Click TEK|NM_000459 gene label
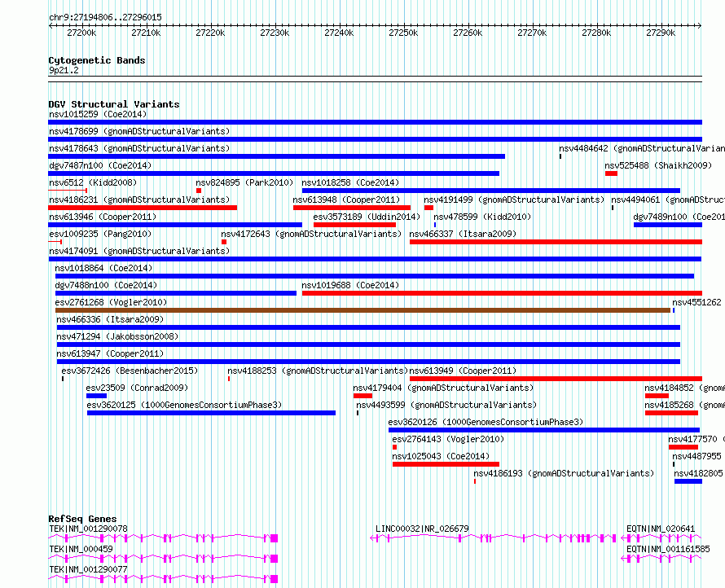The width and height of the screenshot is (725, 588). click(x=81, y=549)
